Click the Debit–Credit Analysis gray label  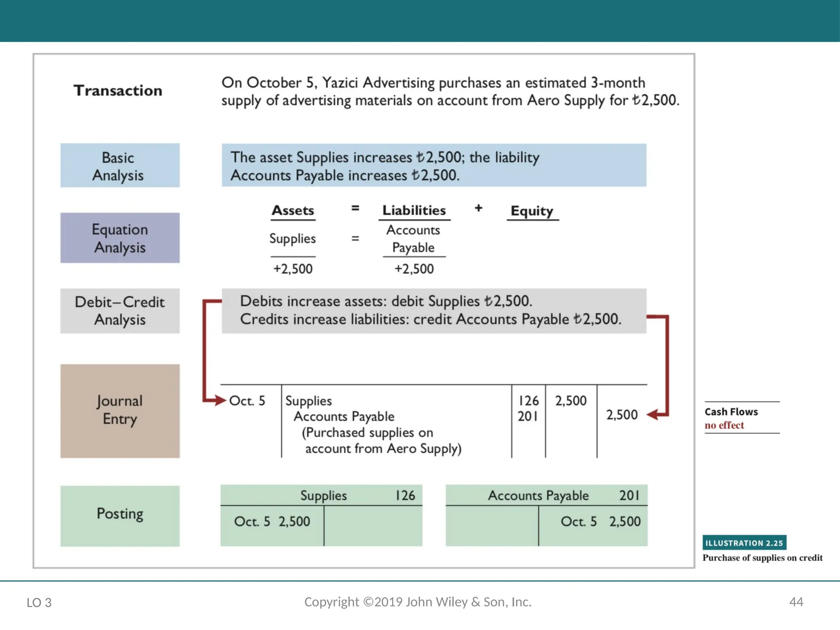[120, 311]
